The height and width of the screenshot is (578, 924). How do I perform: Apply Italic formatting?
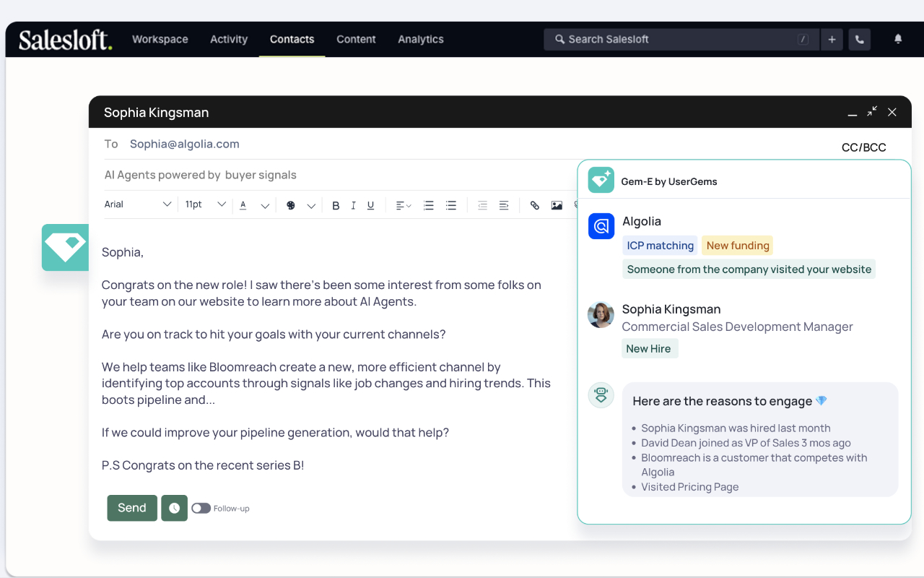click(353, 205)
